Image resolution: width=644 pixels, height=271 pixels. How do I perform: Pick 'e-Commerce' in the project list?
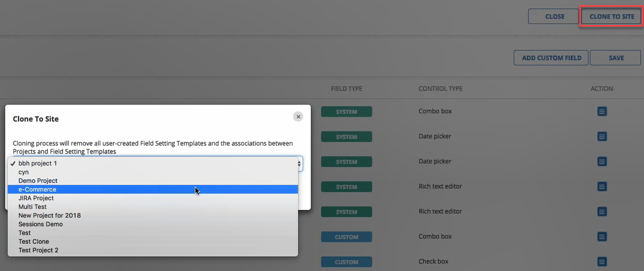(x=153, y=190)
